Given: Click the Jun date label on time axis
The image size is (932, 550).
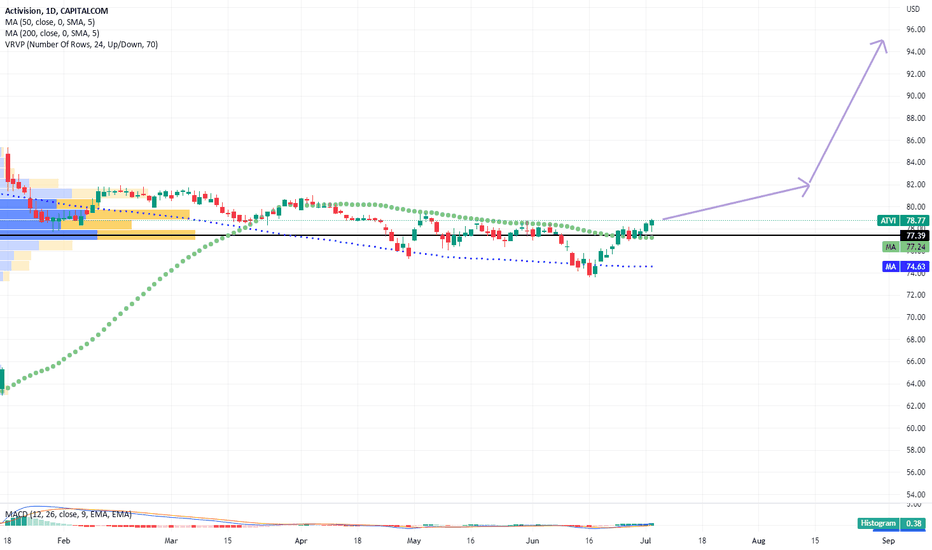Looking at the screenshot, I should pyautogui.click(x=533, y=540).
